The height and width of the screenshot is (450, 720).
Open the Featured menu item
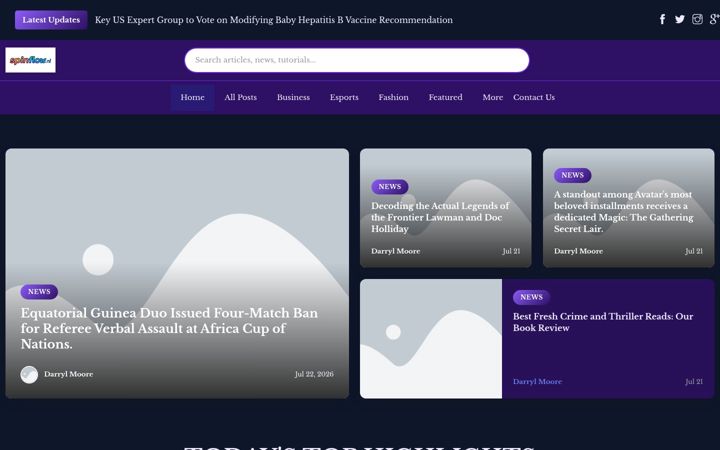click(x=445, y=97)
